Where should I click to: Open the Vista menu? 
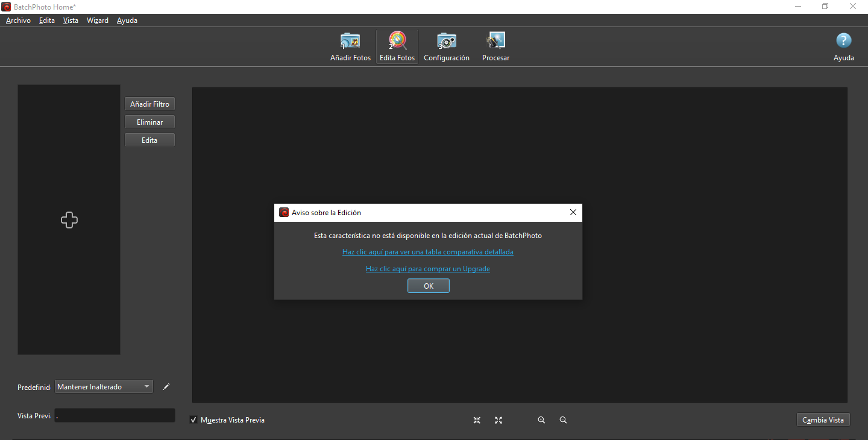coord(71,20)
